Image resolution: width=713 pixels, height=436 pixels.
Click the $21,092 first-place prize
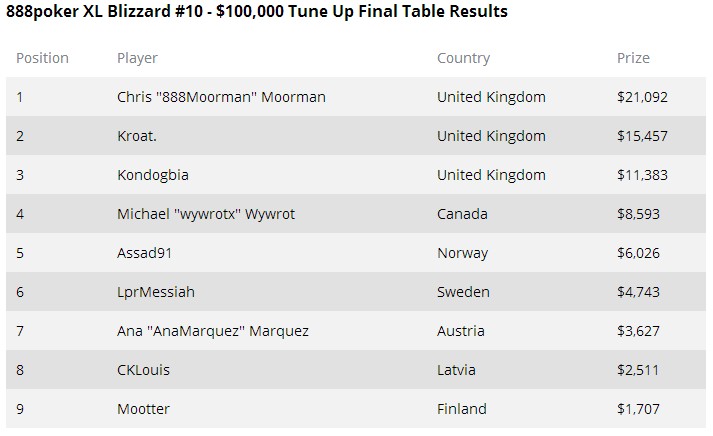coord(642,97)
